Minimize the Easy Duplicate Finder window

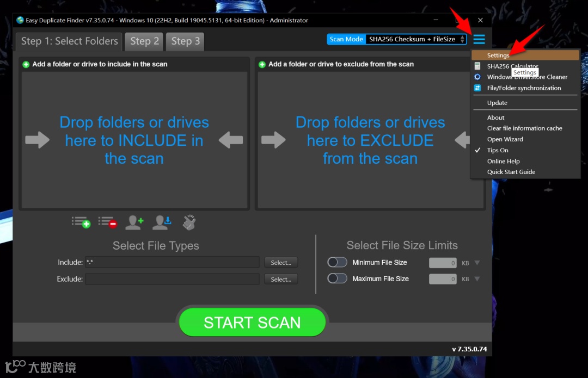[436, 20]
